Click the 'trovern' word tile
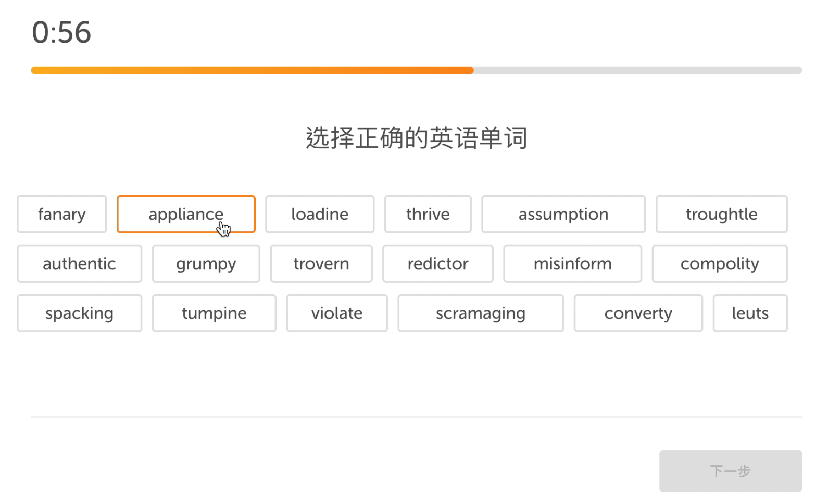The height and width of the screenshot is (504, 828). click(321, 263)
